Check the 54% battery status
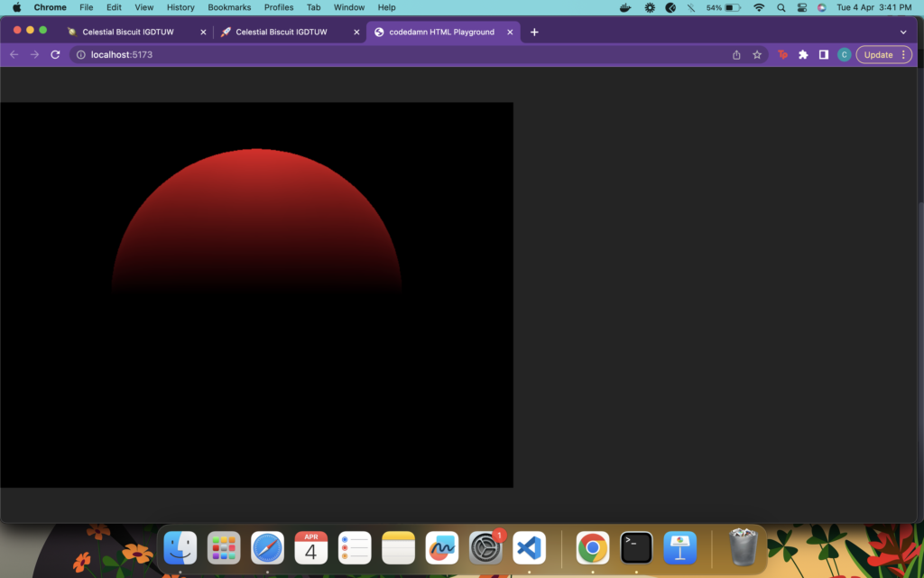The height and width of the screenshot is (578, 924). coord(723,7)
